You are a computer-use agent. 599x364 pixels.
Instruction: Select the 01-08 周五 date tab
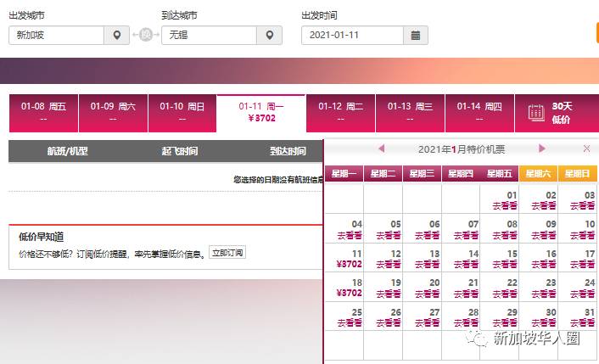[x=43, y=113]
